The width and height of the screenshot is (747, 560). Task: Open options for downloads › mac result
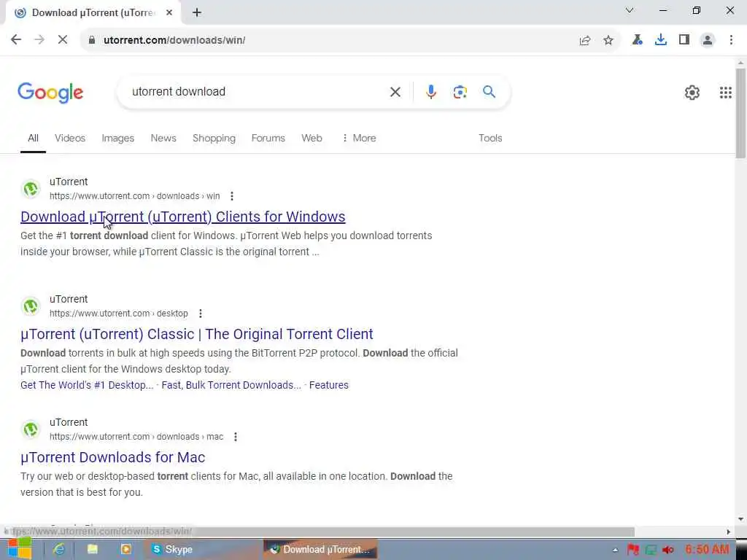pos(236,437)
